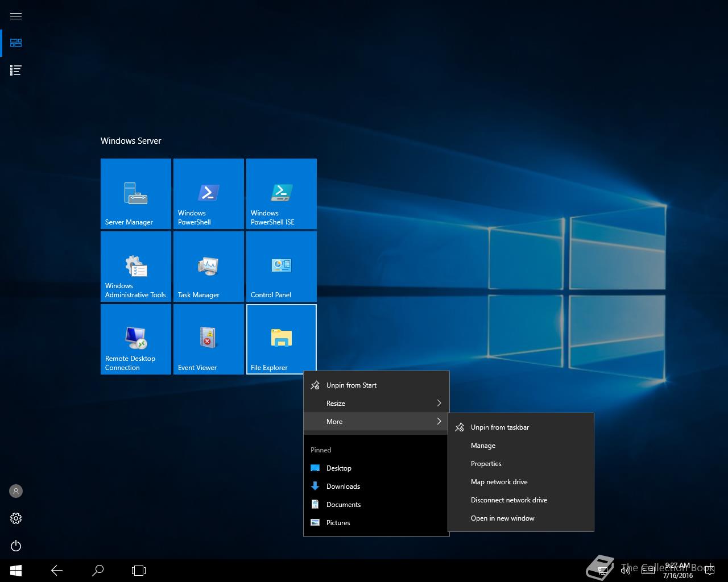Select the pinned tiles view icon
Screen dimensions: 728x582
(x=16, y=43)
